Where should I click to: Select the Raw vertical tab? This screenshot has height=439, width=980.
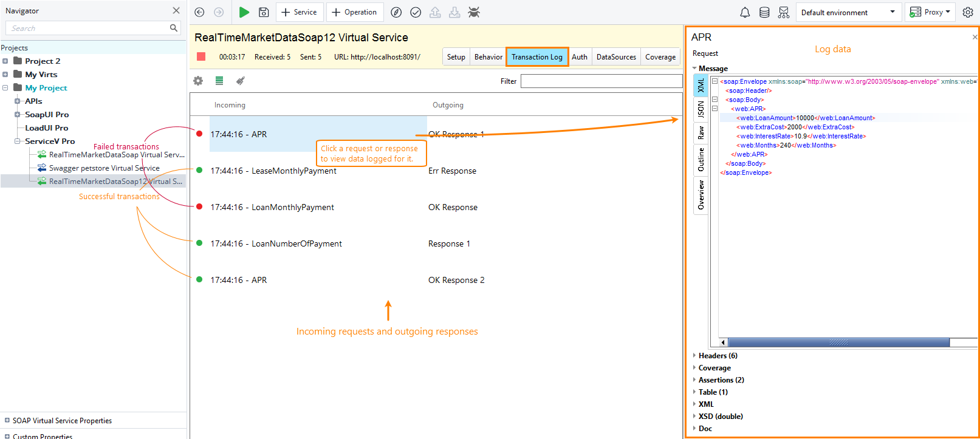pos(701,133)
